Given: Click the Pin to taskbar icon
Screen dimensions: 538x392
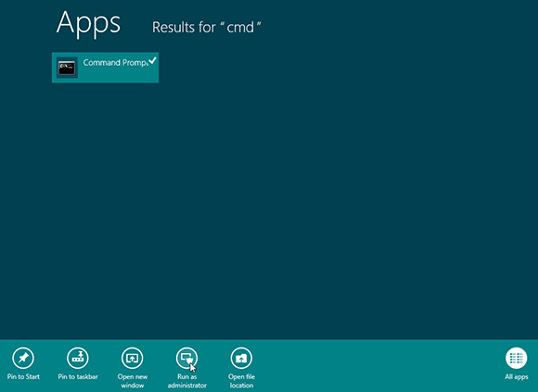Looking at the screenshot, I should click(x=78, y=358).
